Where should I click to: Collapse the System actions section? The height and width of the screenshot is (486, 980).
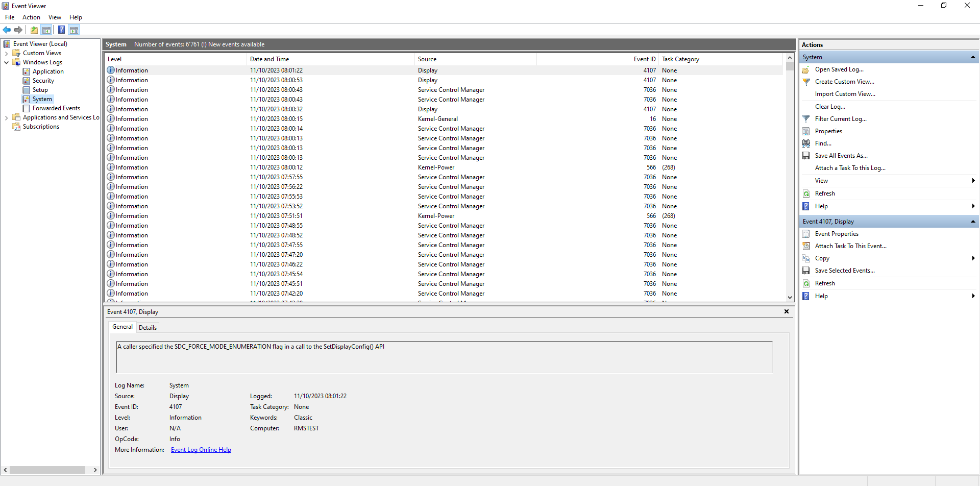click(973, 57)
